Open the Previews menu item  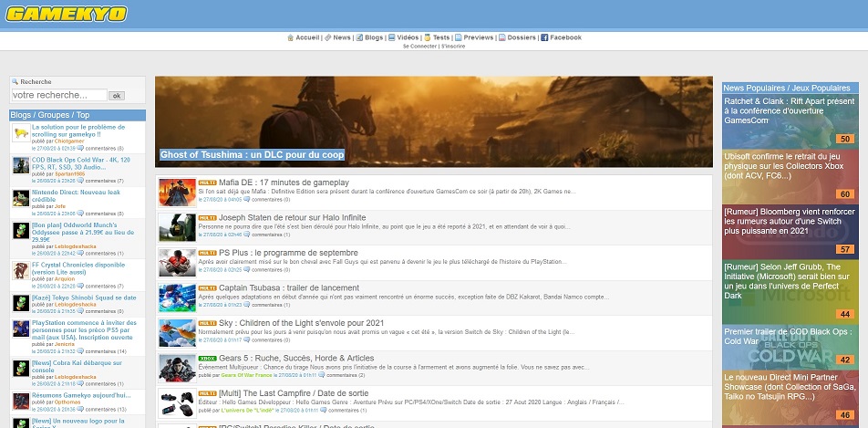point(479,37)
